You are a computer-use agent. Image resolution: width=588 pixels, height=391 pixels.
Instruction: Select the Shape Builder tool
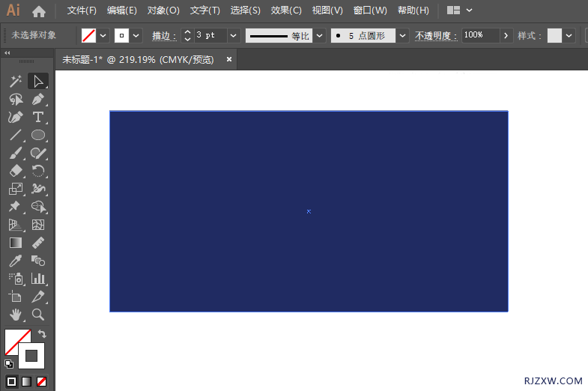click(38, 207)
